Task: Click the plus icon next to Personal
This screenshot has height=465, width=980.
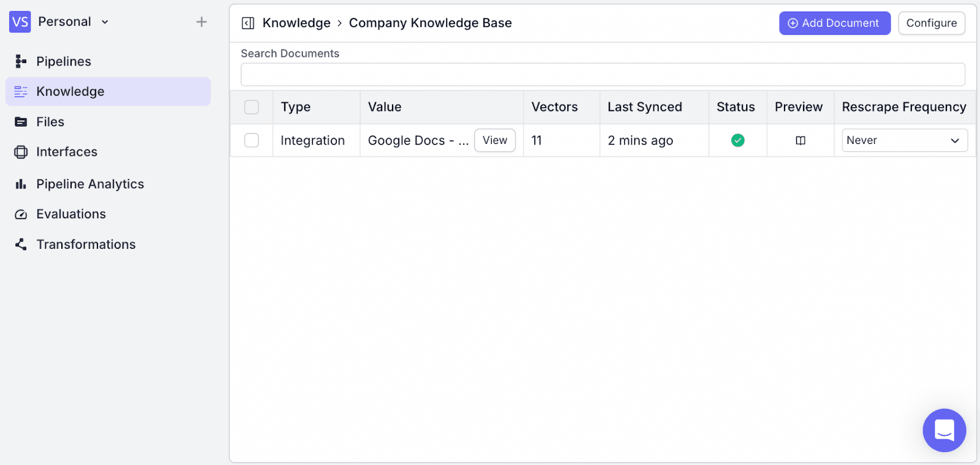Action: (202, 22)
